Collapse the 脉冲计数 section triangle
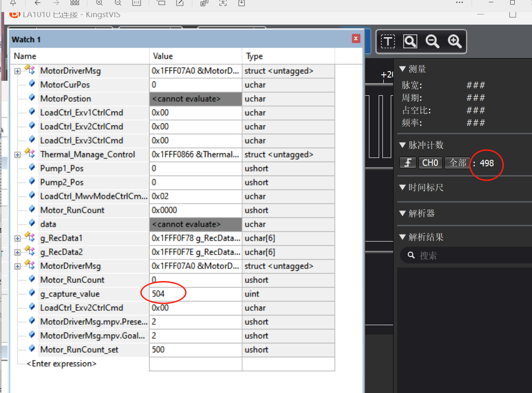The image size is (532, 393). (403, 145)
